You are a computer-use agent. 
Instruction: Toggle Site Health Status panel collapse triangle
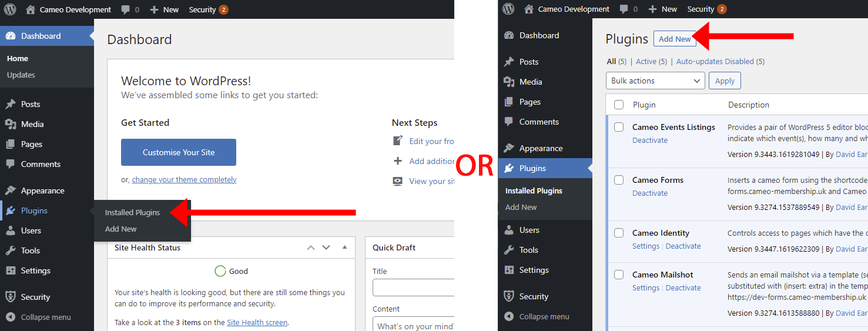click(x=345, y=248)
